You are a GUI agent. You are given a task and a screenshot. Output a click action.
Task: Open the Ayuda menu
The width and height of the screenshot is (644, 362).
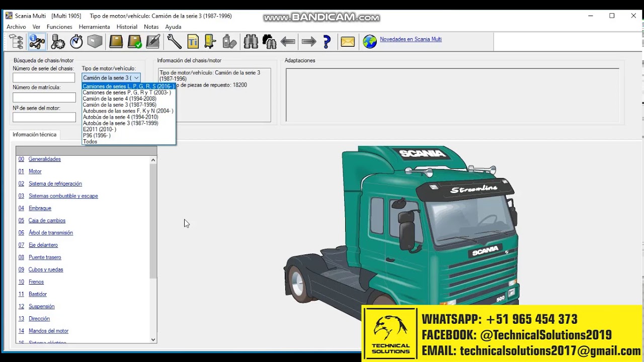pyautogui.click(x=173, y=27)
